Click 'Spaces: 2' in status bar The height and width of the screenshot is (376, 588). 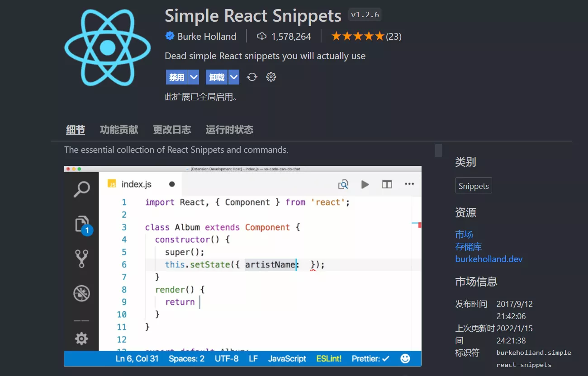[186, 358]
